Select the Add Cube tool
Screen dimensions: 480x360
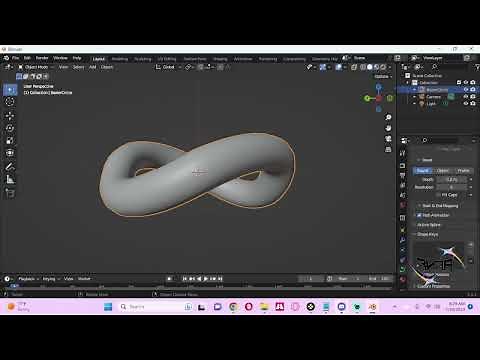(10, 193)
